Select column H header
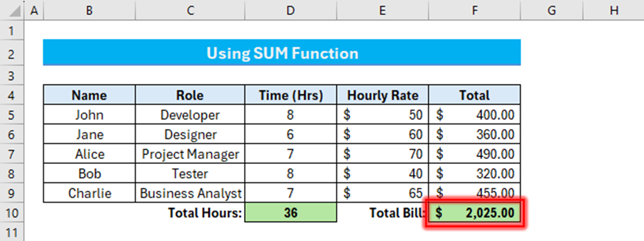 click(x=613, y=11)
